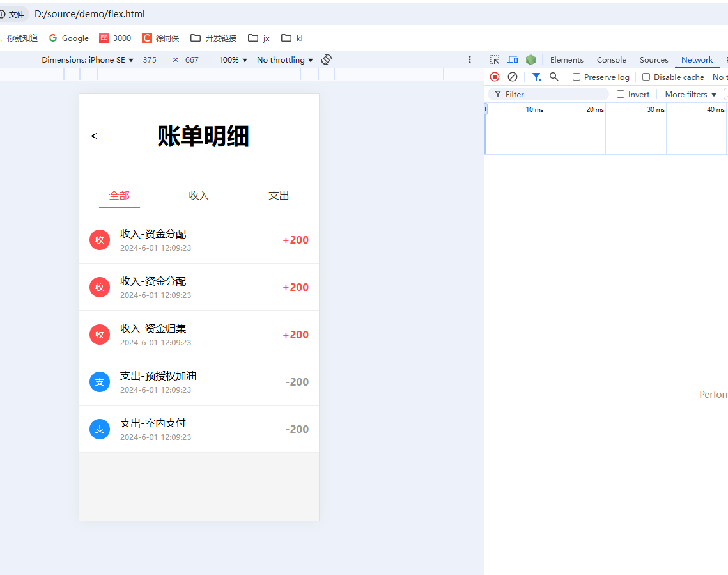Check the Invert filter checkbox
728x575 pixels.
tap(621, 94)
